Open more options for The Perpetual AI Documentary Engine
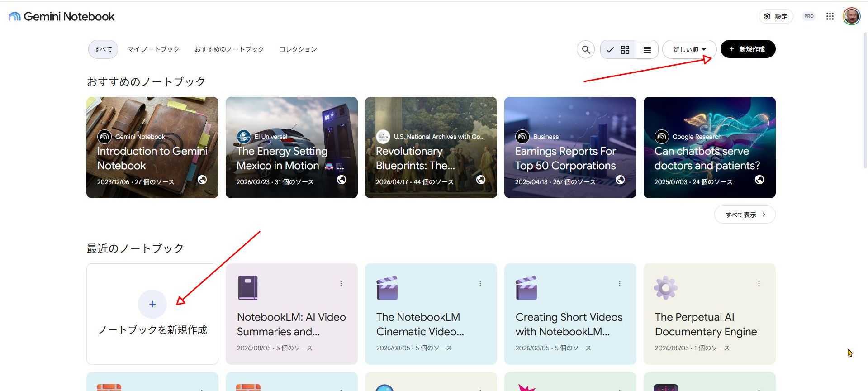868x391 pixels. click(x=759, y=284)
